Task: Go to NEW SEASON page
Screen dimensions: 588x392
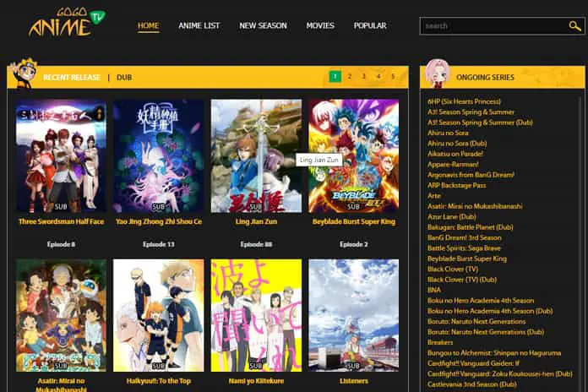Action: tap(264, 26)
